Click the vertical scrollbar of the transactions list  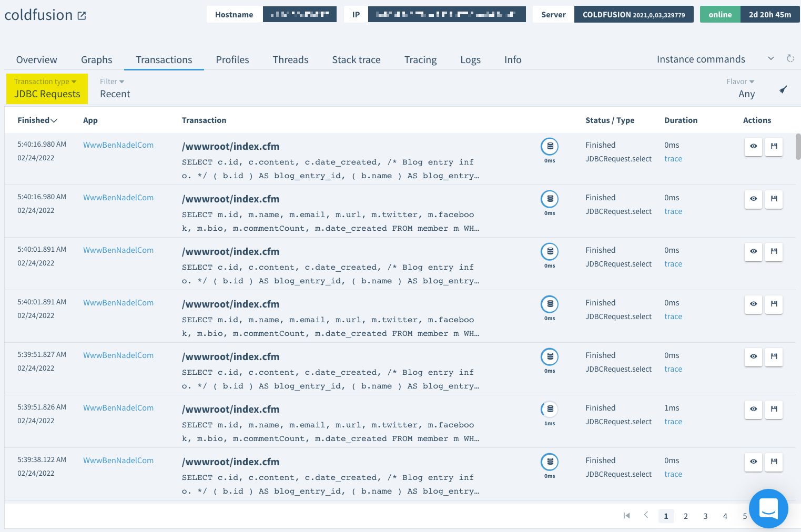pyautogui.click(x=798, y=147)
